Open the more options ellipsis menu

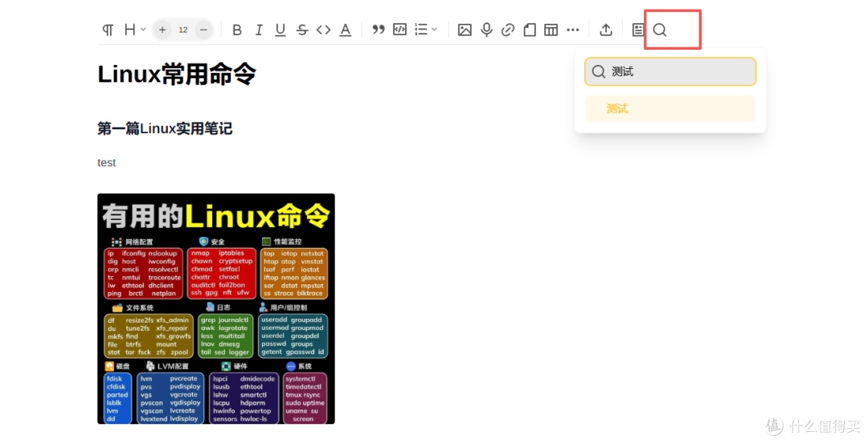click(x=573, y=30)
